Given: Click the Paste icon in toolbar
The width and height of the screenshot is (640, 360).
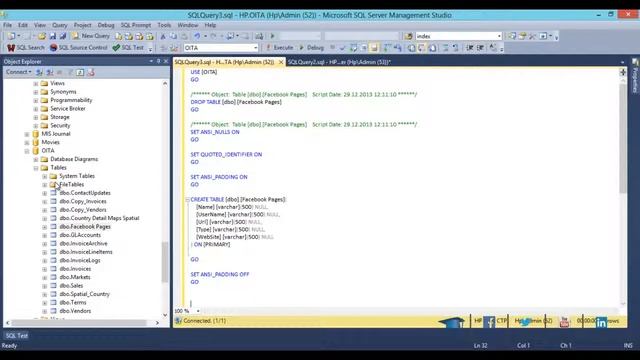Looking at the screenshot, I should coord(184,36).
